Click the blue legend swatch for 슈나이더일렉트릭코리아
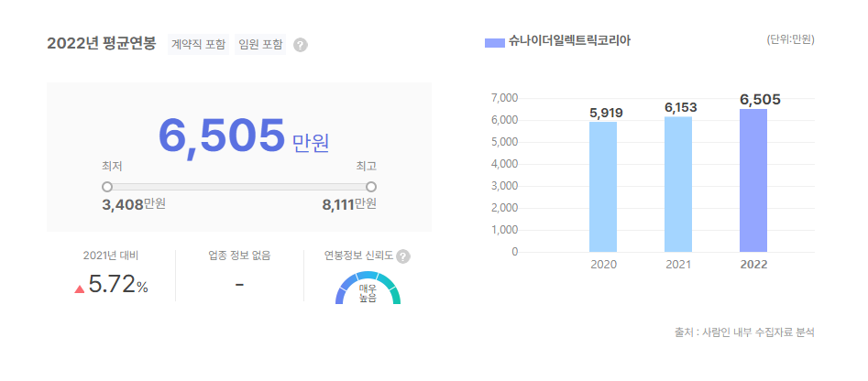The height and width of the screenshot is (381, 868). click(x=494, y=42)
